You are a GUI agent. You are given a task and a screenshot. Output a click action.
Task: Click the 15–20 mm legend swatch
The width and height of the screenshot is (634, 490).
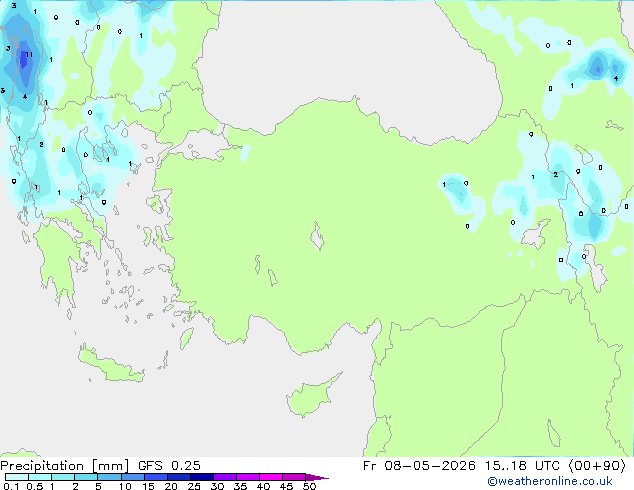pos(156,477)
